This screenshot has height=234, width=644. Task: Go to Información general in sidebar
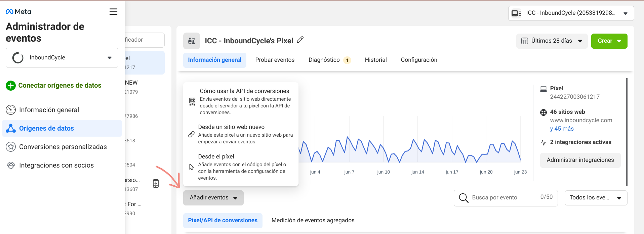62,110
